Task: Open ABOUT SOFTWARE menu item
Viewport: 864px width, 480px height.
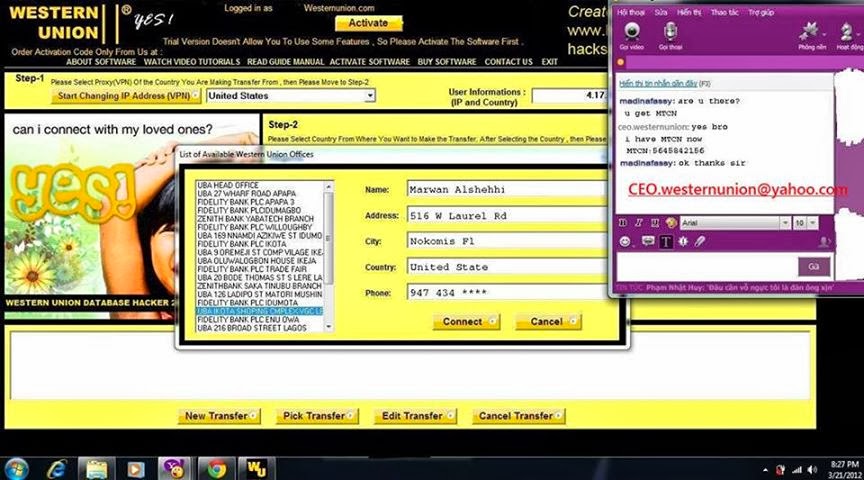Action: tap(101, 62)
